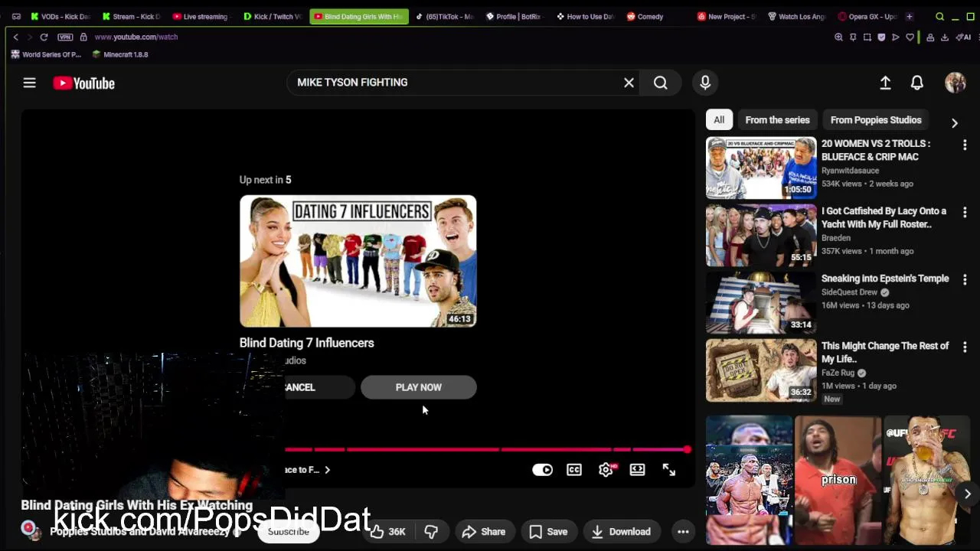Select From Poppies Studios chip

point(876,120)
